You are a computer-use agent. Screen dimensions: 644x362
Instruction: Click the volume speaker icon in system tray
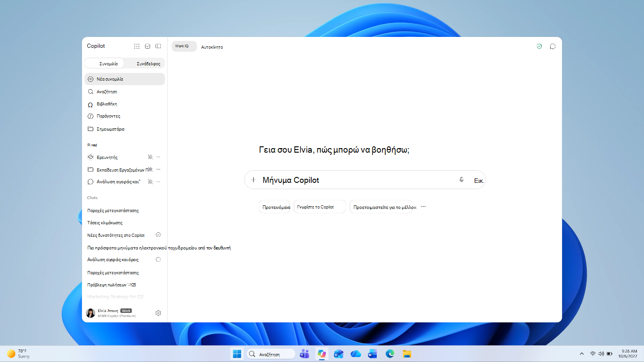coord(601,354)
